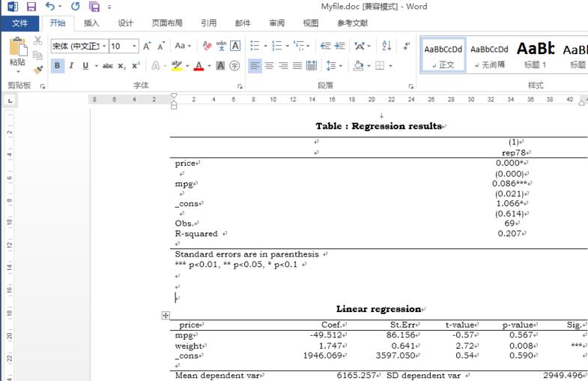Switch to the 插入 ribbon tab
This screenshot has height=381, width=588.
[x=91, y=23]
